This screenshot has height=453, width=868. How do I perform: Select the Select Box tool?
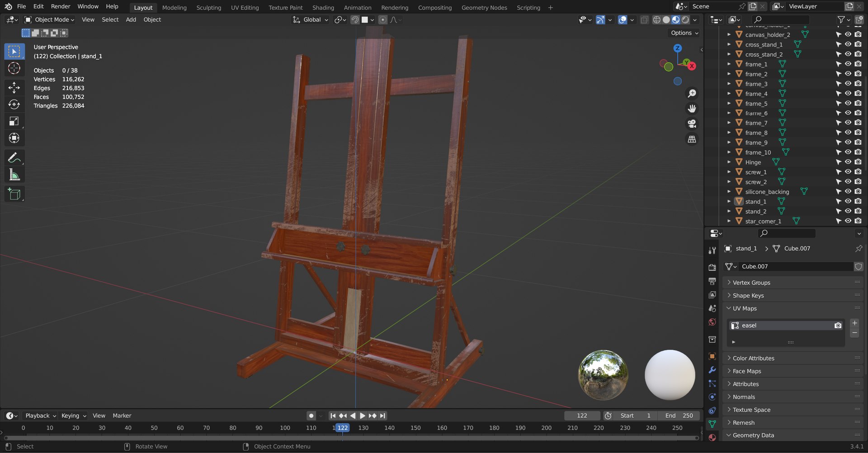click(x=14, y=51)
